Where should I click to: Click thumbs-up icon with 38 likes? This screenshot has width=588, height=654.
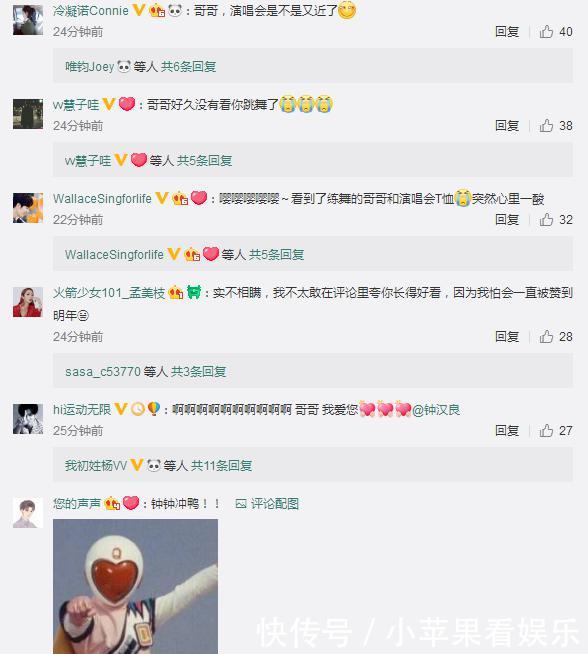click(x=546, y=126)
